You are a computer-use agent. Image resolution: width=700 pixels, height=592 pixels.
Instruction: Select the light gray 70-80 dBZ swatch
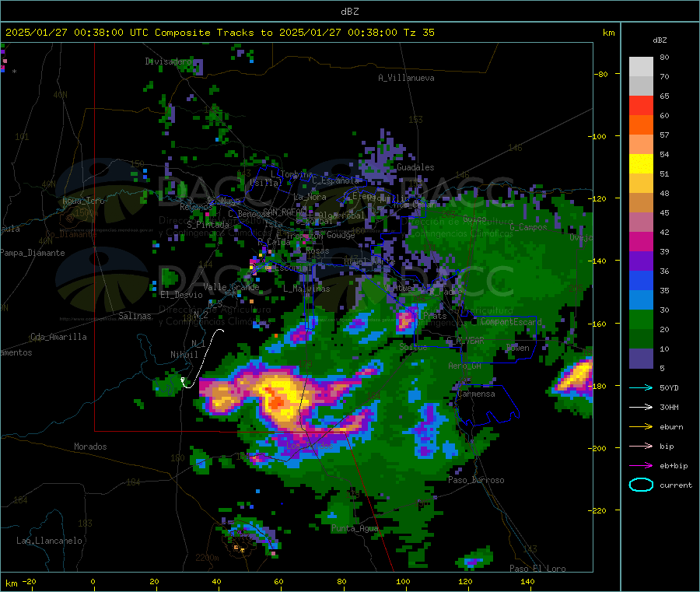pos(641,67)
